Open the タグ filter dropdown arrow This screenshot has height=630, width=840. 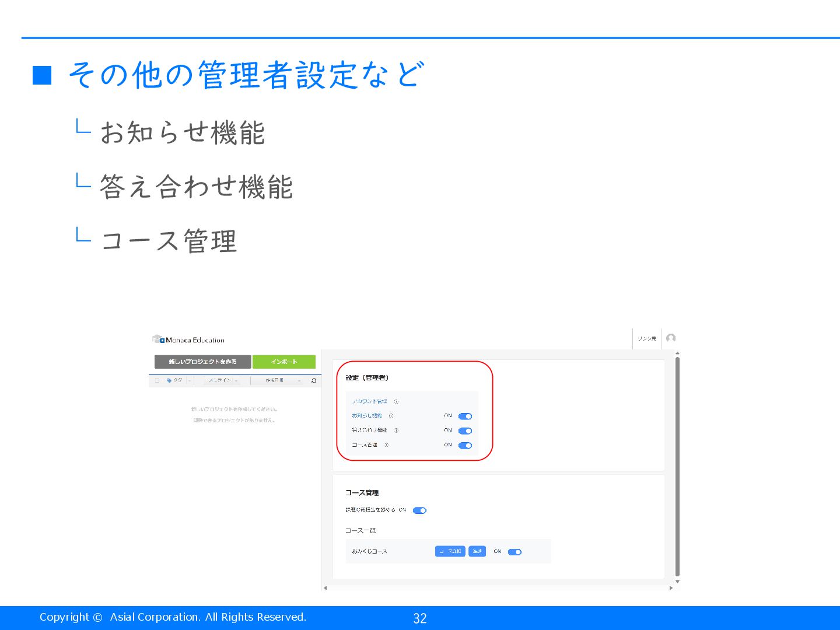pyautogui.click(x=190, y=380)
